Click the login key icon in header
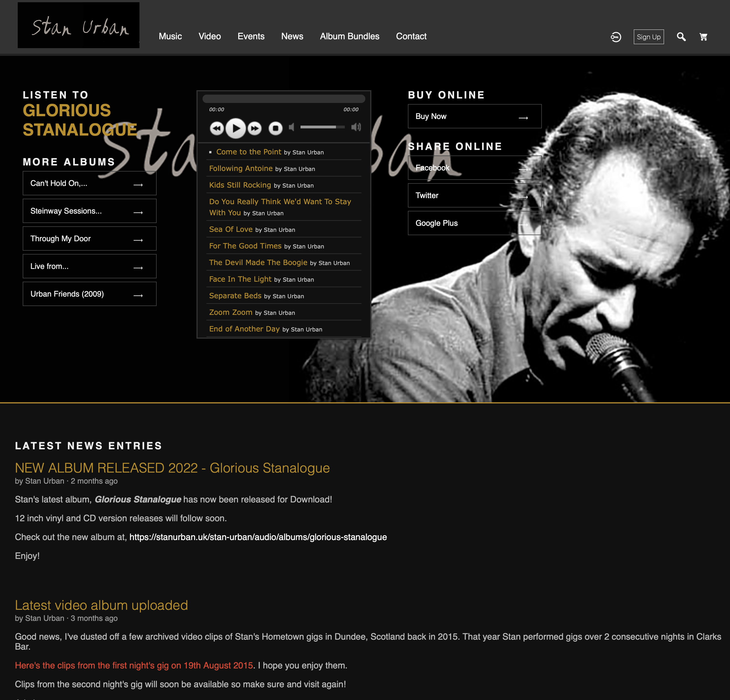Viewport: 730px width, 700px height. tap(616, 37)
